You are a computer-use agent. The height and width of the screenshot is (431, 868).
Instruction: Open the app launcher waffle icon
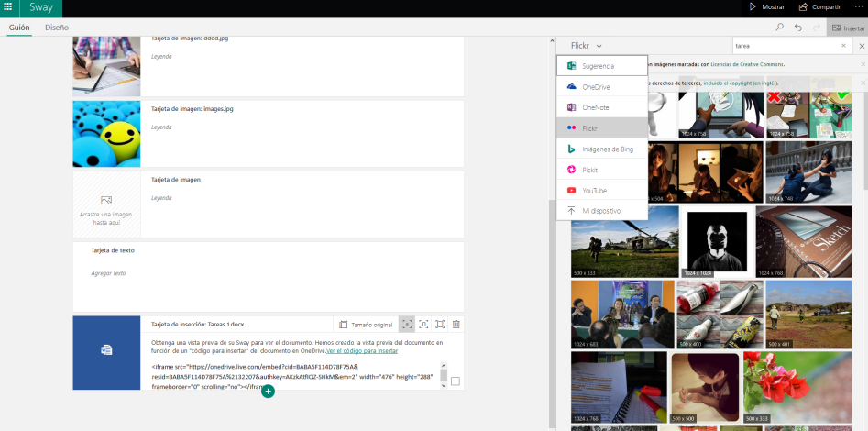pos(8,7)
